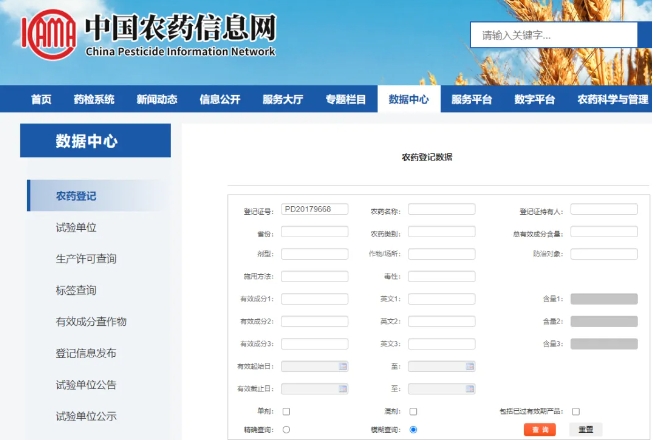Enable 包括已过有效期产品 checkbox
This screenshot has width=656, height=441.
pos(576,411)
